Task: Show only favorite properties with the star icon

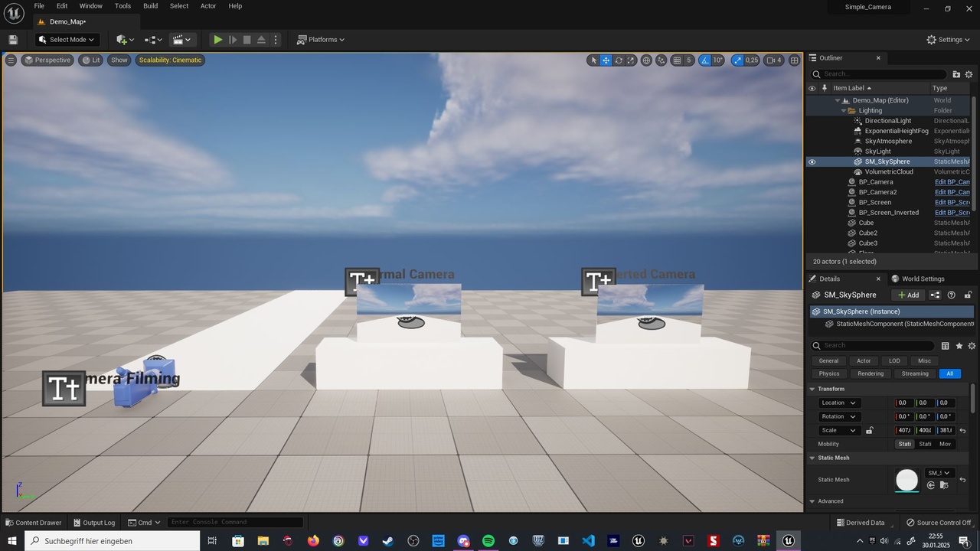Action: coord(959,346)
